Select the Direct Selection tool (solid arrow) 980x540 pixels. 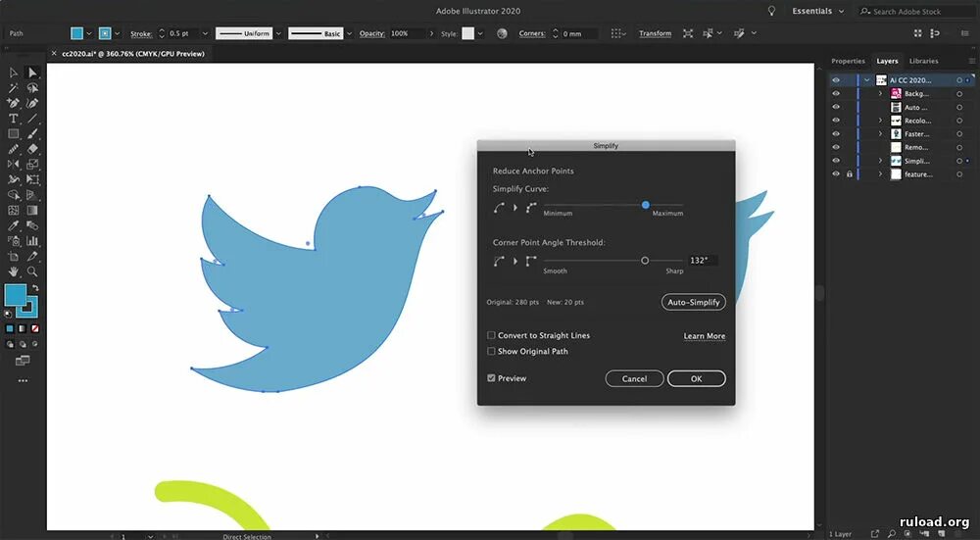pyautogui.click(x=32, y=74)
